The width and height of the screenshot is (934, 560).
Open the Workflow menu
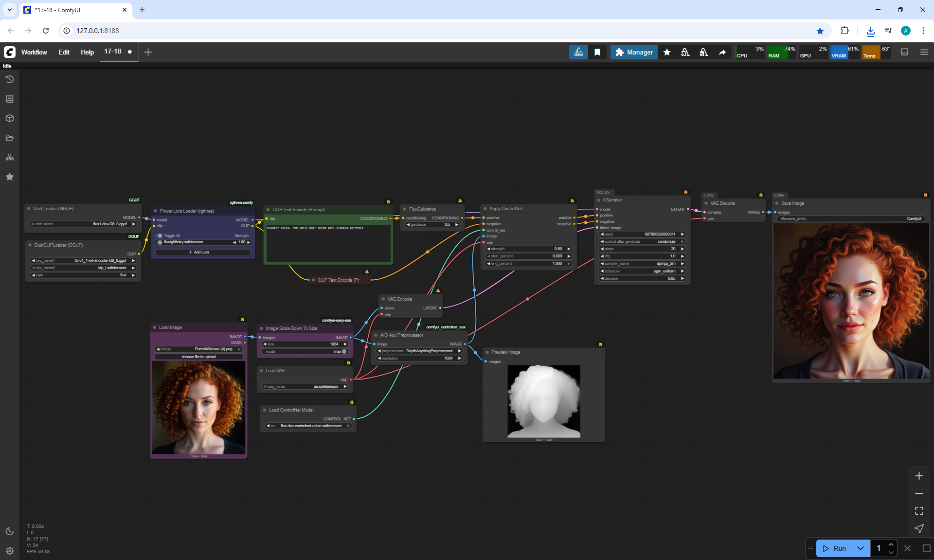pyautogui.click(x=34, y=52)
